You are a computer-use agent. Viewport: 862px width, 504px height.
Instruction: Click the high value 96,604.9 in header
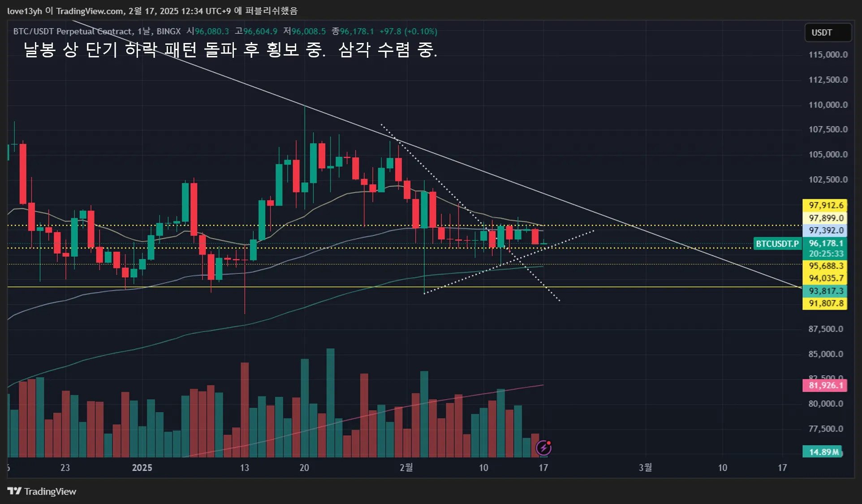260,31
